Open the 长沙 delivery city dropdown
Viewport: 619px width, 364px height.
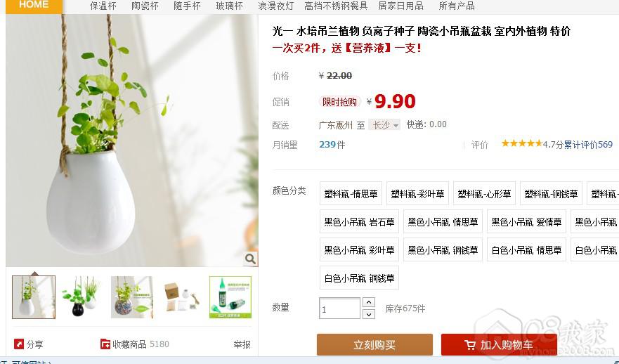(x=384, y=125)
